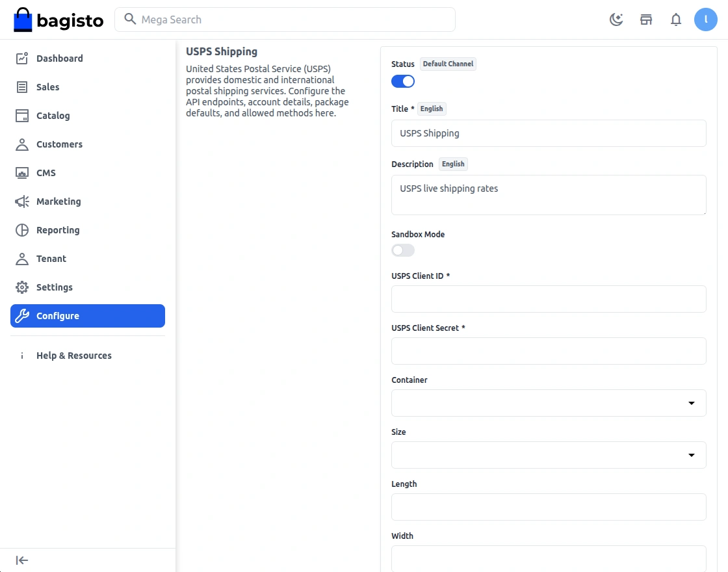Image resolution: width=728 pixels, height=572 pixels.
Task: Focus the USPS Client Secret field
Action: [549, 351]
